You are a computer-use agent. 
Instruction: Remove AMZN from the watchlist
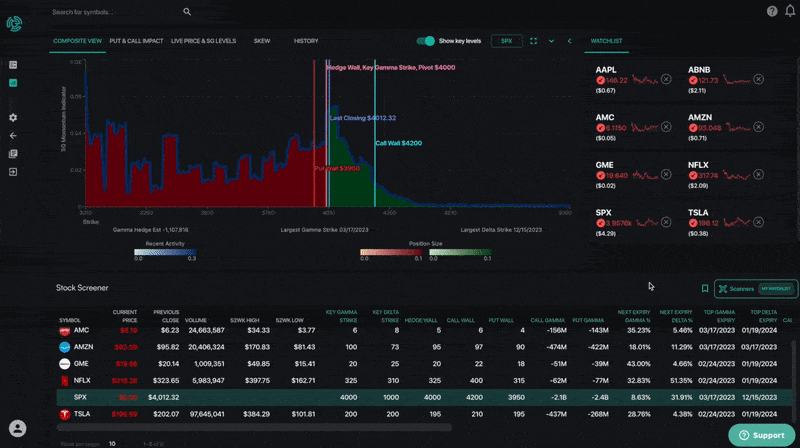click(759, 127)
